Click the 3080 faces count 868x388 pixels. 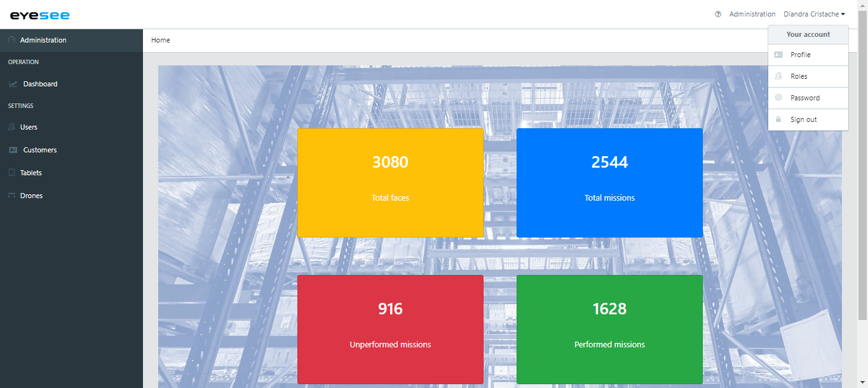pyautogui.click(x=390, y=162)
